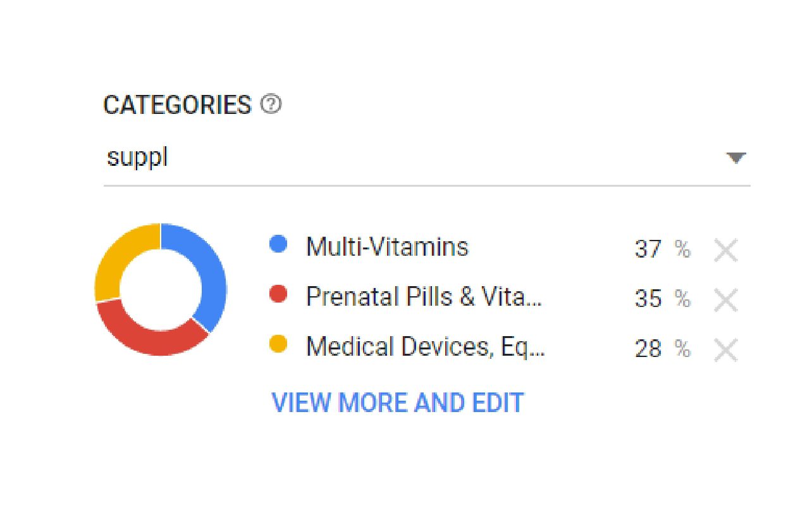
Task: Click the Multi-Vitamins label
Action: (387, 246)
